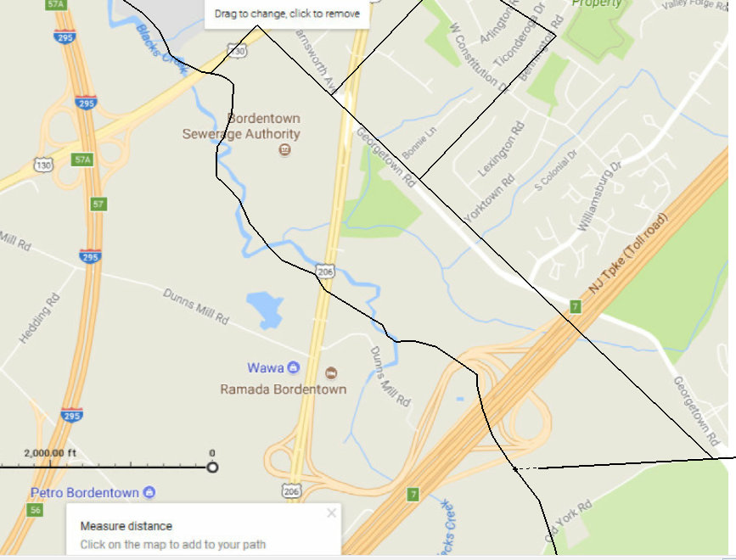Click the exit 57 green sign

pyautogui.click(x=98, y=204)
